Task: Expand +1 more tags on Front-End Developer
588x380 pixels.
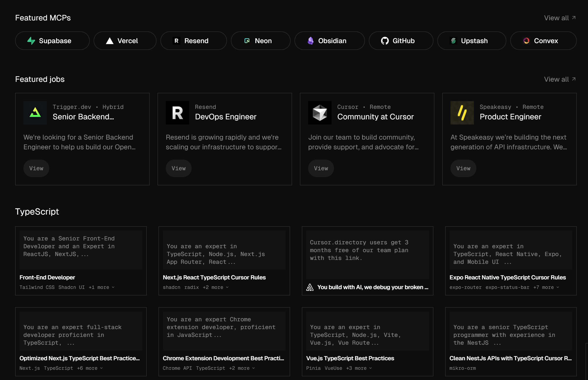Action: click(x=101, y=287)
